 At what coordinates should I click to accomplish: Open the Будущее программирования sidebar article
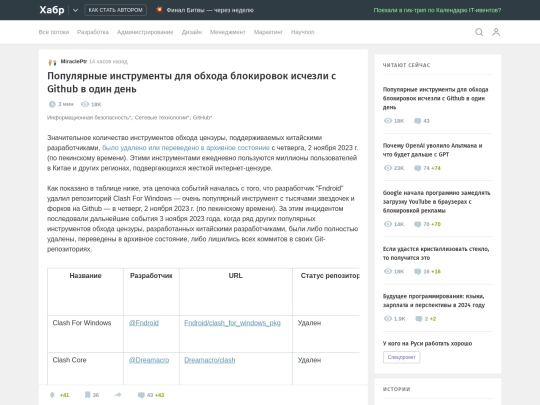coord(434,301)
